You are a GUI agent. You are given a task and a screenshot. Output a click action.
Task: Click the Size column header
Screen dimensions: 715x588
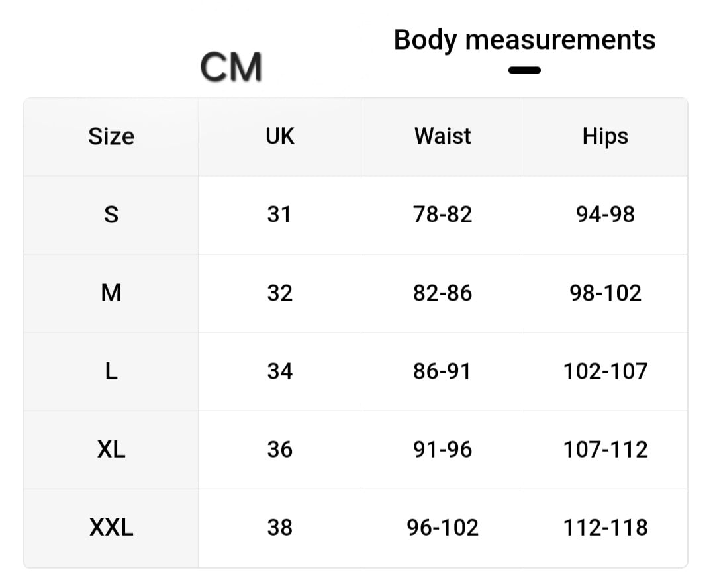click(x=111, y=136)
